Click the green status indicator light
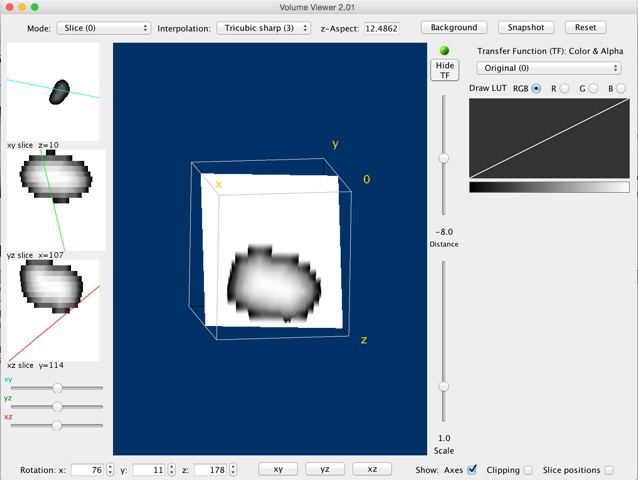The image size is (638, 480). pos(444,52)
